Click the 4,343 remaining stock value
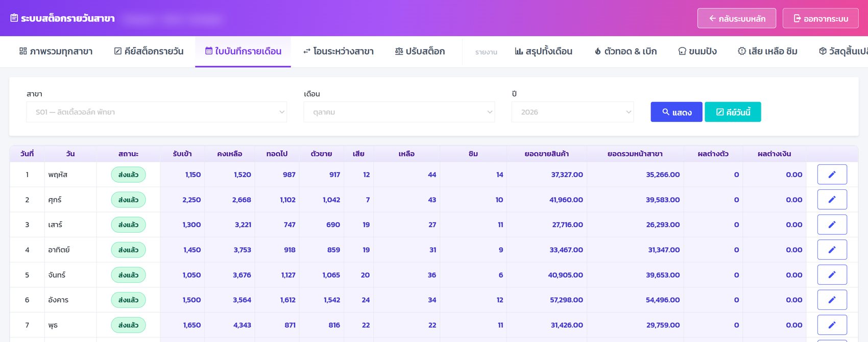Image resolution: width=868 pixels, height=342 pixels. point(242,325)
